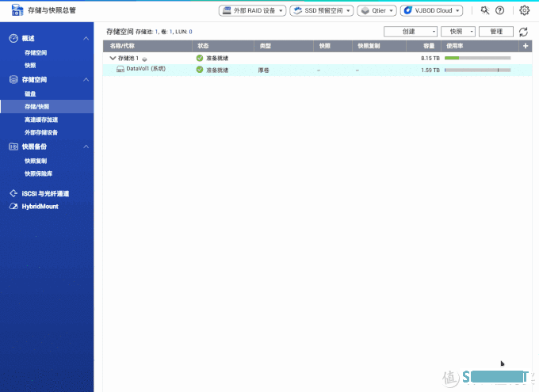The width and height of the screenshot is (539, 392).
Task: Open the SSD 预留空间 dropdown arrow
Action: [348, 10]
